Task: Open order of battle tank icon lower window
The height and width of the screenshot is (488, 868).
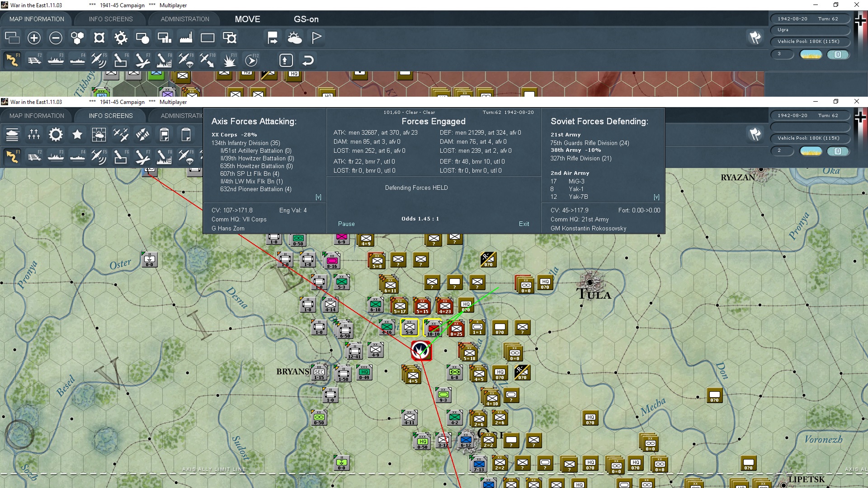Action: [12, 135]
